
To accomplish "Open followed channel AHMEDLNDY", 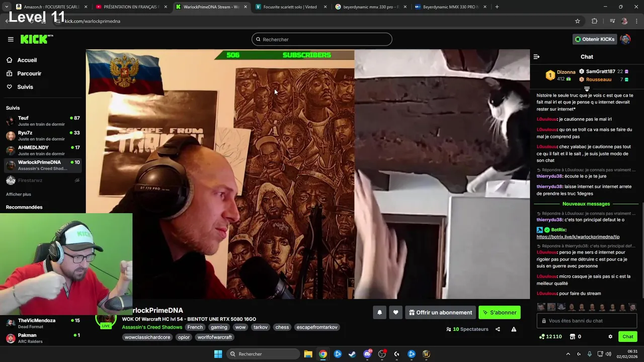I will coord(43,150).
